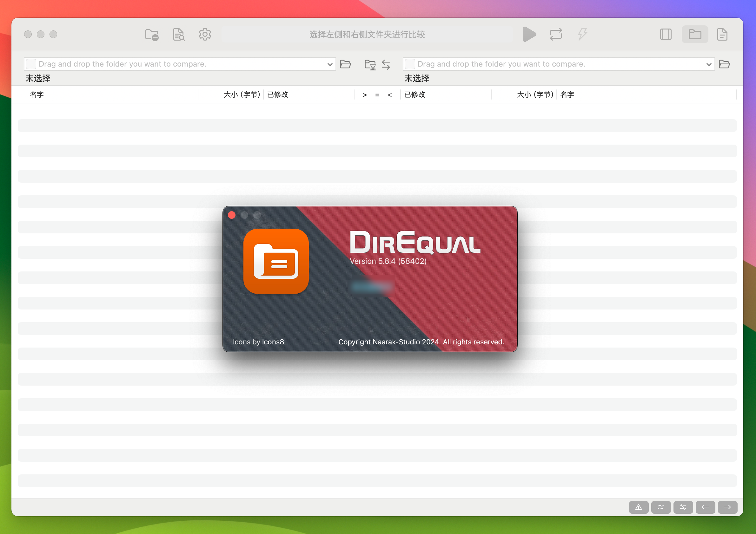Screen dimensions: 756x534
Task: Browse for right folder with open icon
Action: tap(724, 64)
